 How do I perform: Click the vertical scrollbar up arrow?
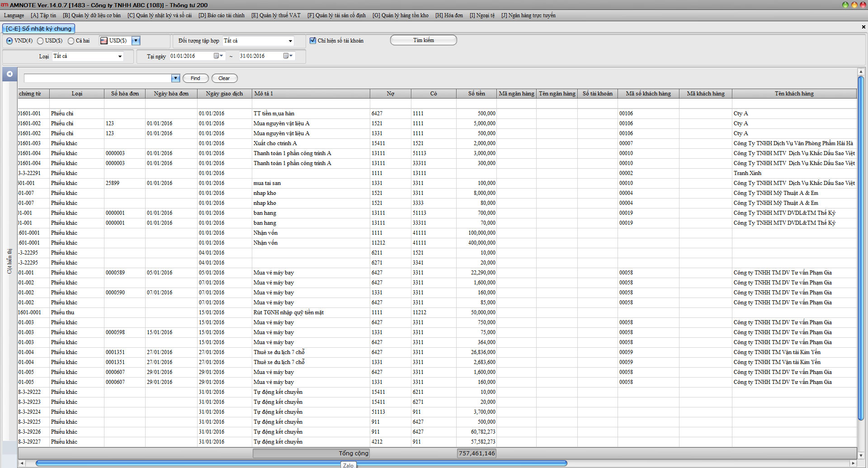coord(861,72)
